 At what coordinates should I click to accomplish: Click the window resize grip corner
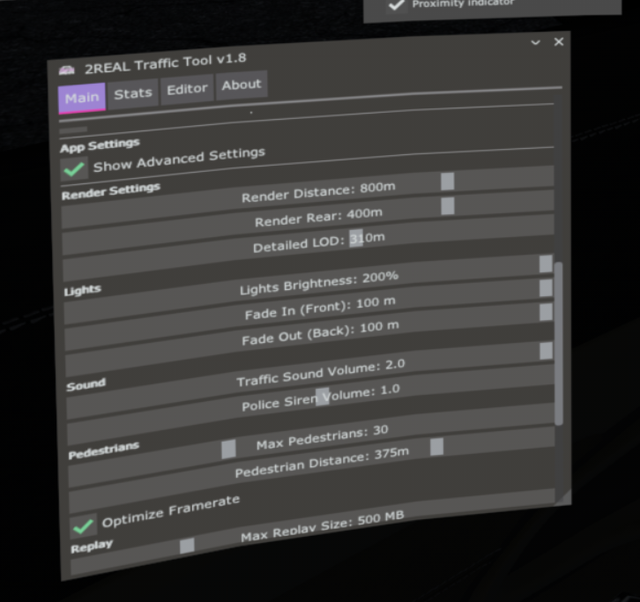564,497
